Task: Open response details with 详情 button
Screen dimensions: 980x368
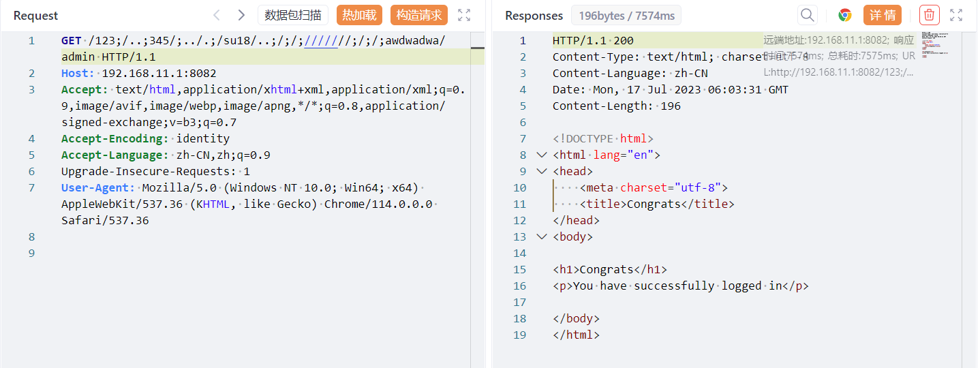Action: (882, 15)
